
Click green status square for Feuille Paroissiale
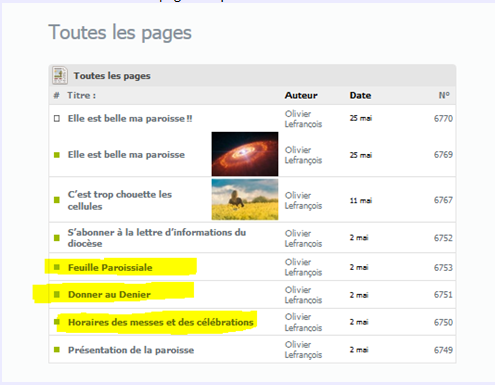pos(57,267)
